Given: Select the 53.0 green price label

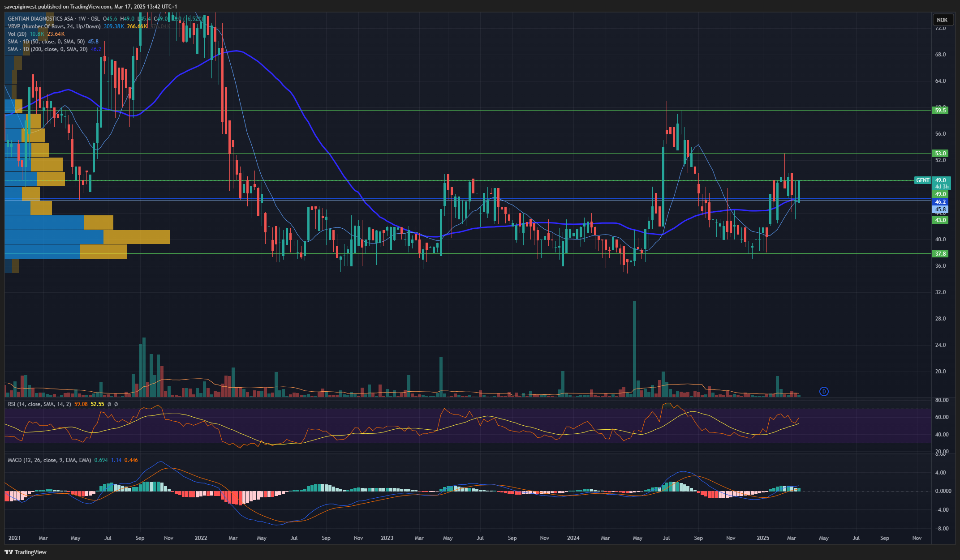Looking at the screenshot, I should pyautogui.click(x=940, y=153).
